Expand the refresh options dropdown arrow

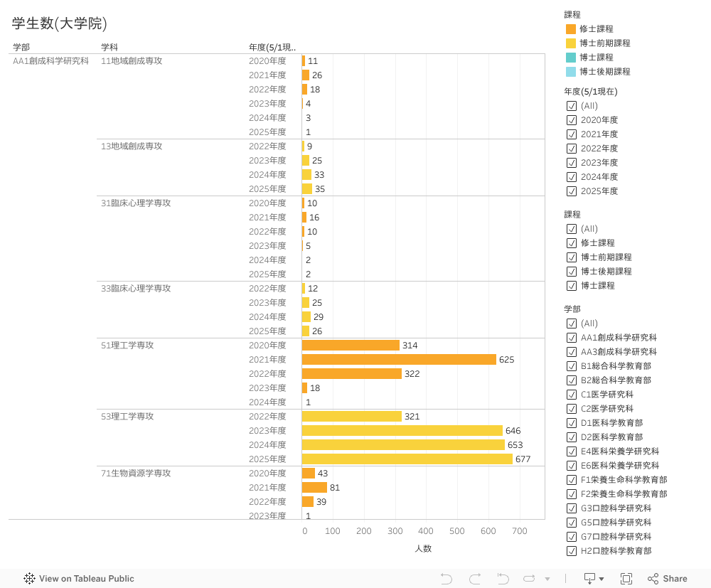547,579
